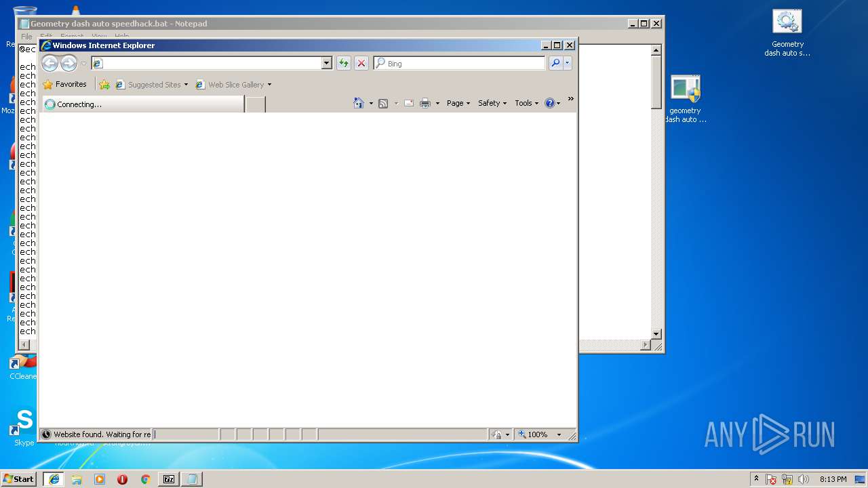Open the Favorites center
The image size is (868, 488).
click(x=64, y=85)
